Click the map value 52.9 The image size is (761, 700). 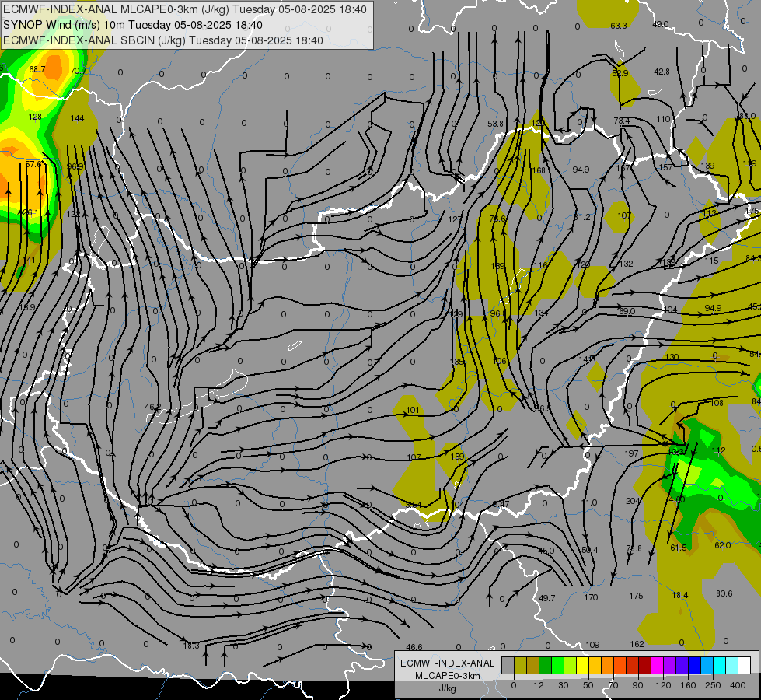pyautogui.click(x=620, y=73)
